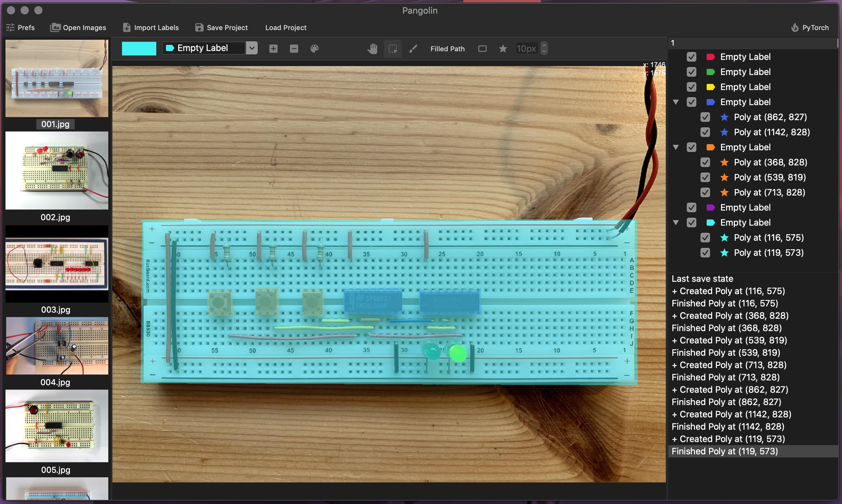Click Open Images in the top menu
This screenshot has height=504, width=842.
[x=78, y=27]
